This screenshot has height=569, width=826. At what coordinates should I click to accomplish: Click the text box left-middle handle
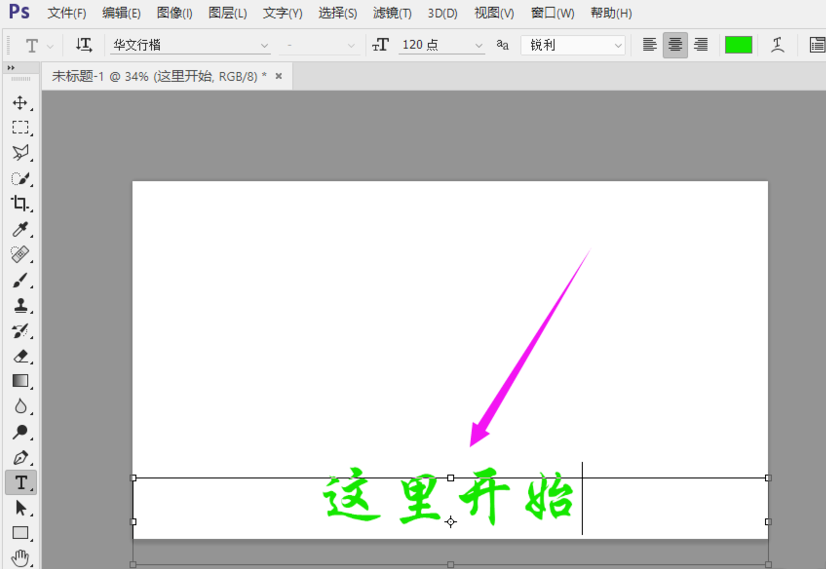pos(133,522)
